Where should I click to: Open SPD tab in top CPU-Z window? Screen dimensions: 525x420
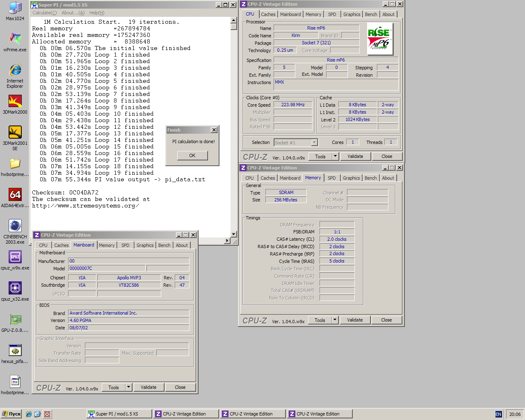coord(332,14)
